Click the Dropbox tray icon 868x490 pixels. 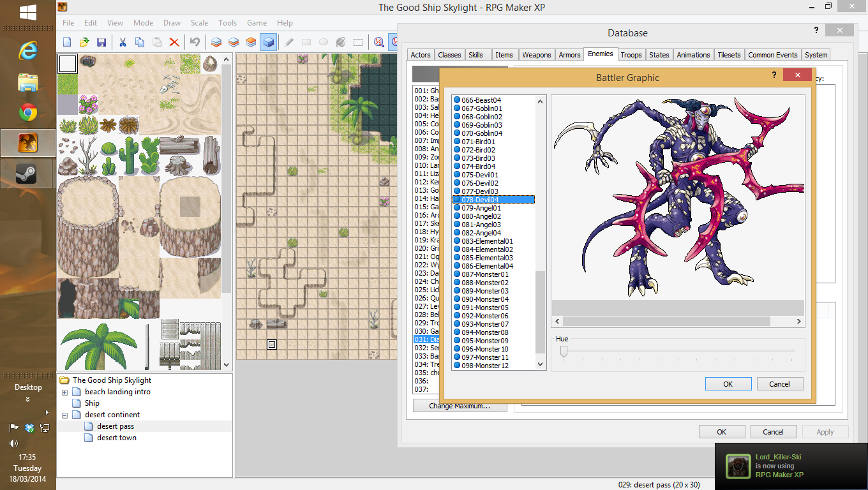(x=29, y=427)
